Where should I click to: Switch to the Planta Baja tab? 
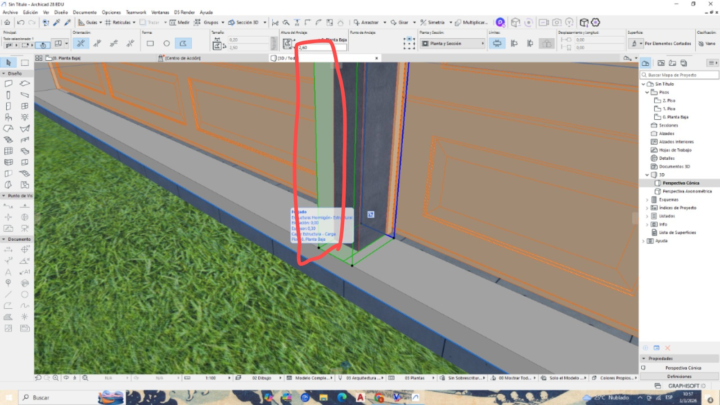[x=65, y=58]
